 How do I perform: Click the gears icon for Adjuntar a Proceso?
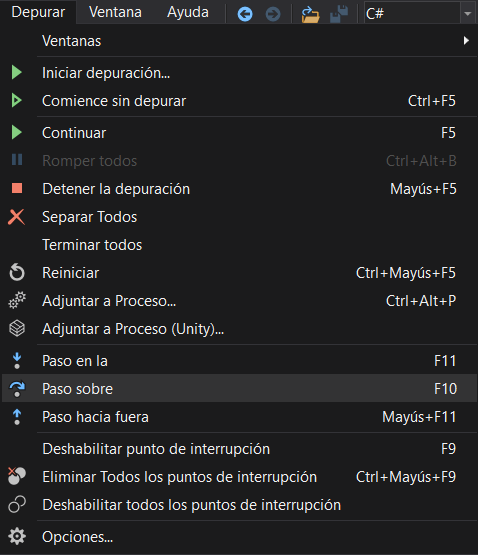pyautogui.click(x=17, y=301)
